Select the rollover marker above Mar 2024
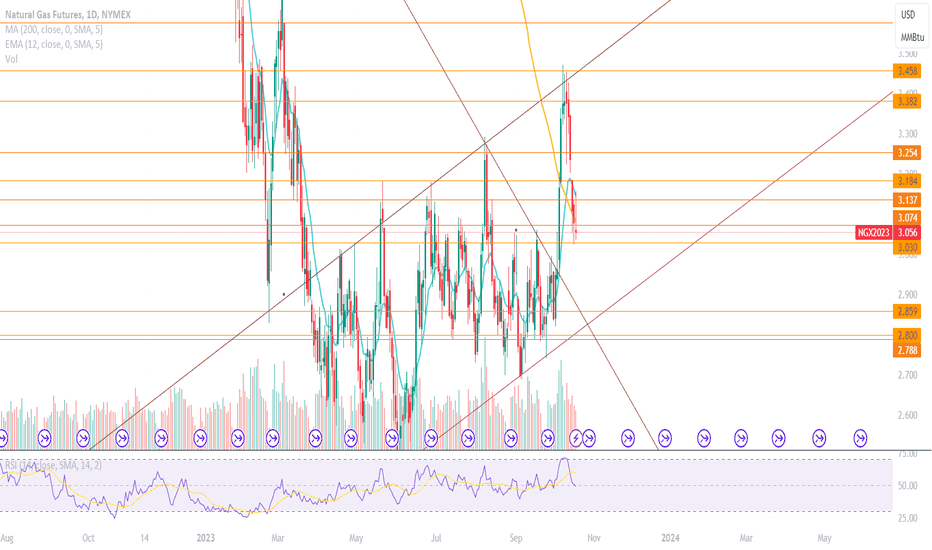The height and width of the screenshot is (550, 932). [x=741, y=439]
